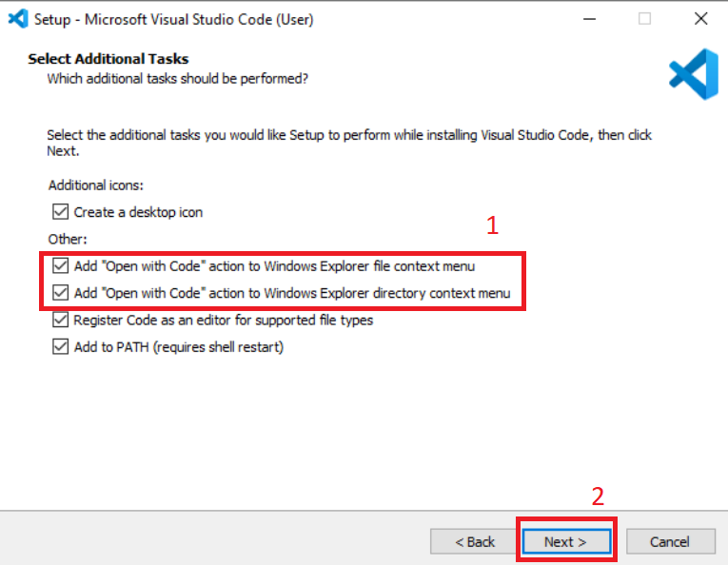Close the Setup dialog with X
728x565 pixels.
[x=700, y=19]
